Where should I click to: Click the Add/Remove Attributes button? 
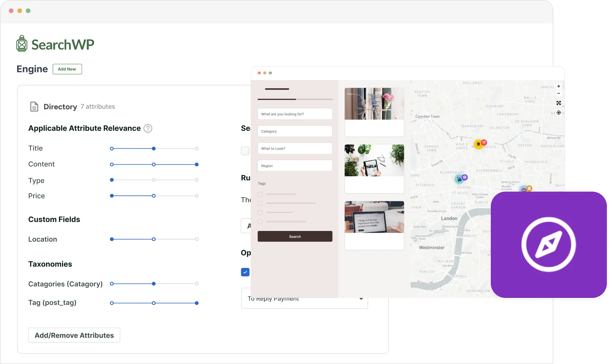pos(74,335)
